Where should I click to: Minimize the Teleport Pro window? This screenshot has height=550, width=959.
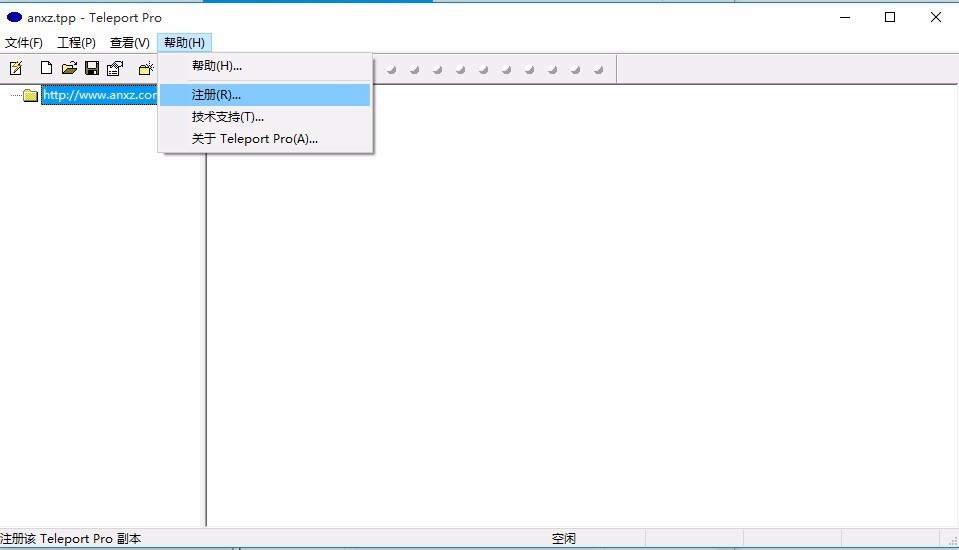845,17
